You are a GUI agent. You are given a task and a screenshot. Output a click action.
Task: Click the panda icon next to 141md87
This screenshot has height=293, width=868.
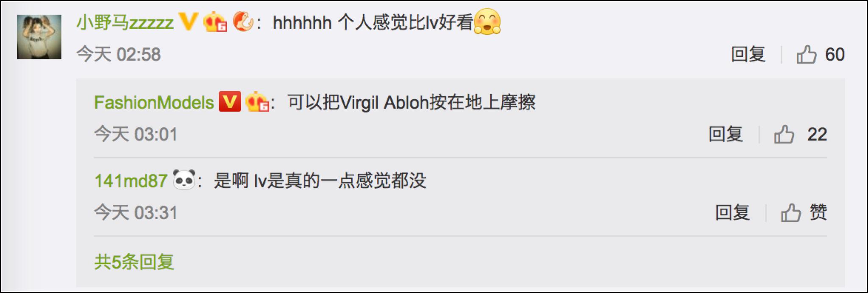pos(184,180)
